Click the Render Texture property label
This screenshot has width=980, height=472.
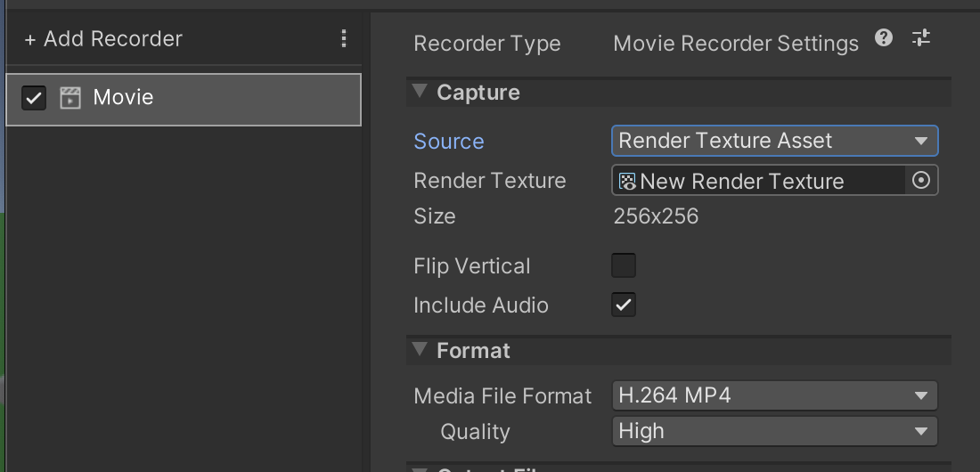(490, 181)
